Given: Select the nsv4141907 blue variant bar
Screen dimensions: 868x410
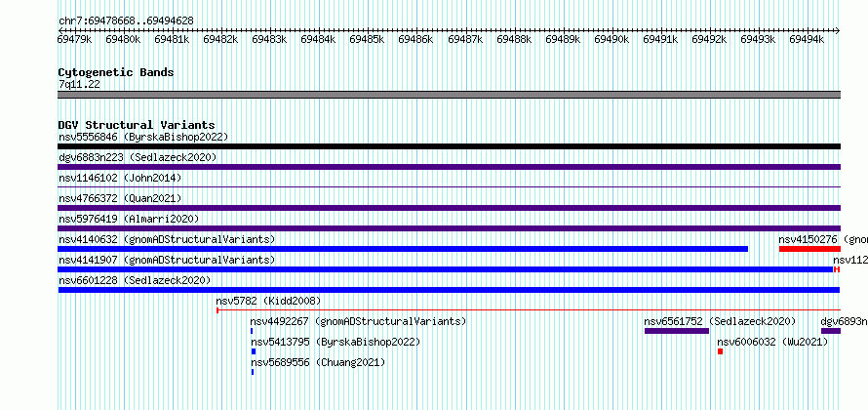Looking at the screenshot, I should point(446,269).
